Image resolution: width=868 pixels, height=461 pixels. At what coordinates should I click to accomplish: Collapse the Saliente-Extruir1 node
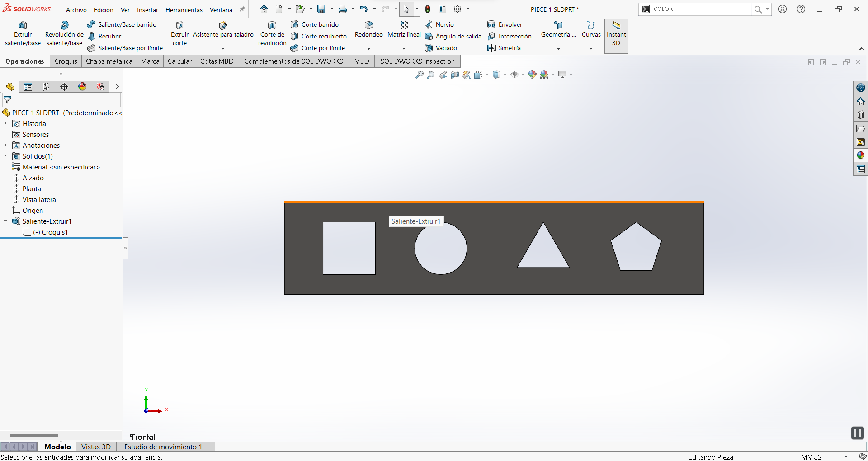(5, 221)
